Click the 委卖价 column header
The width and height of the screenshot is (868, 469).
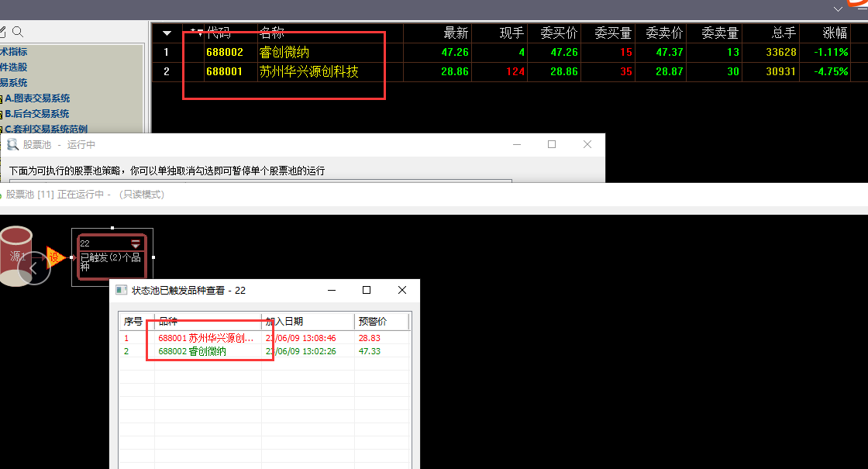(664, 33)
